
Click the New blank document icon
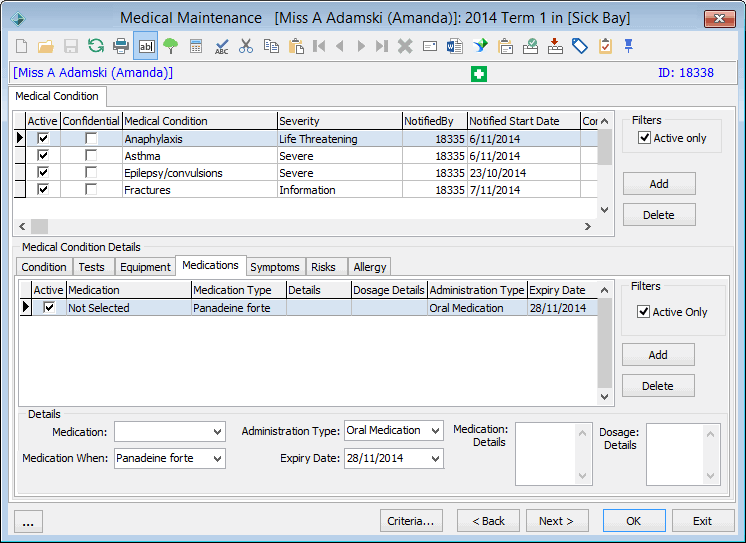pos(21,46)
